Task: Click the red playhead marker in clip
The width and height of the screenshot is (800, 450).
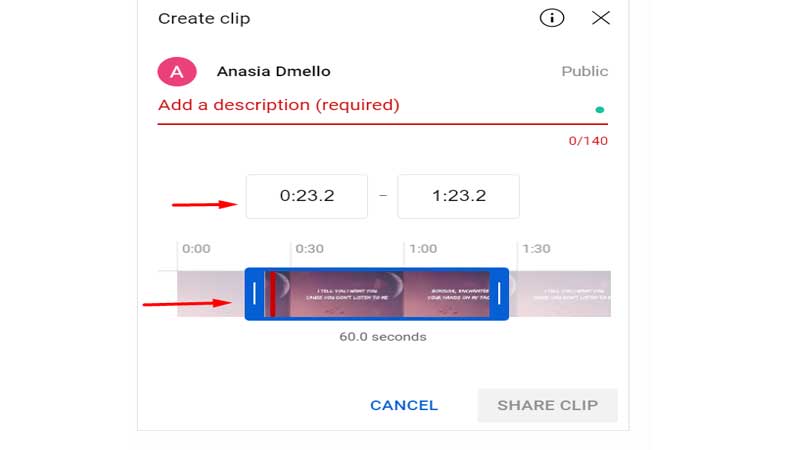Action: pyautogui.click(x=273, y=294)
